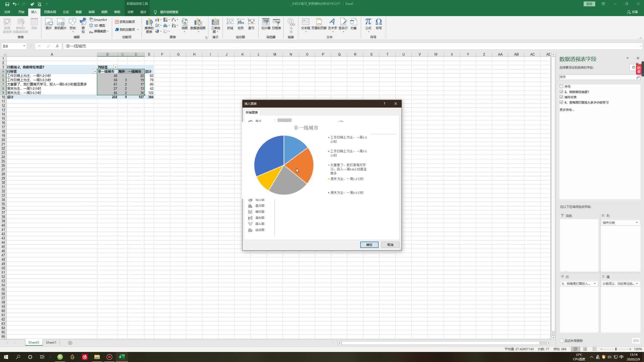Uncheck the 城市分类 field
The width and height of the screenshot is (644, 362).
561,97
